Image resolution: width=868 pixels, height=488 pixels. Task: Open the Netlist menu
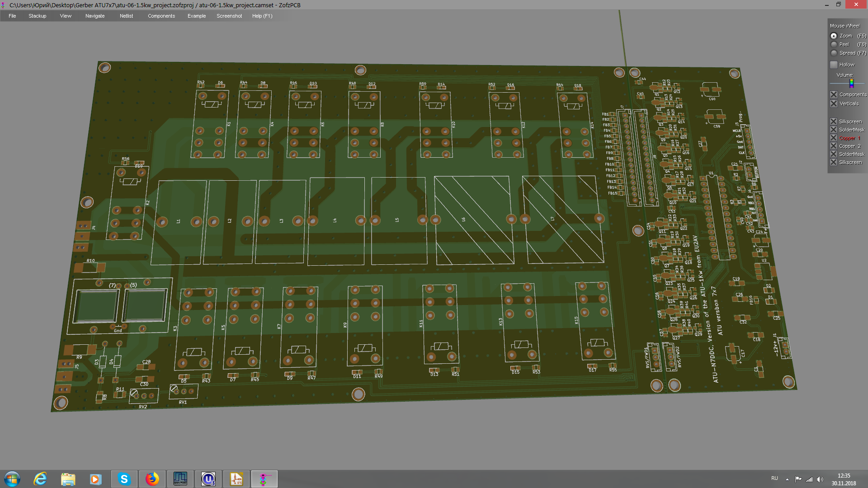coord(126,16)
